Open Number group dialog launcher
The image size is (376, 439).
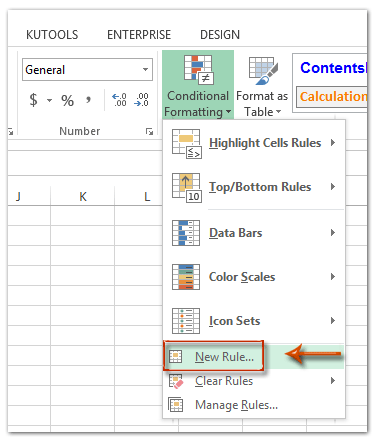(x=149, y=131)
